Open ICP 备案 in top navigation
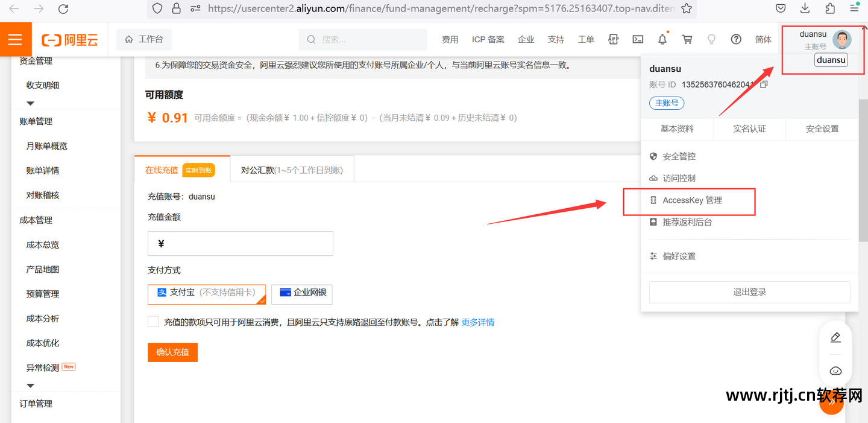This screenshot has width=868, height=423. click(x=488, y=39)
